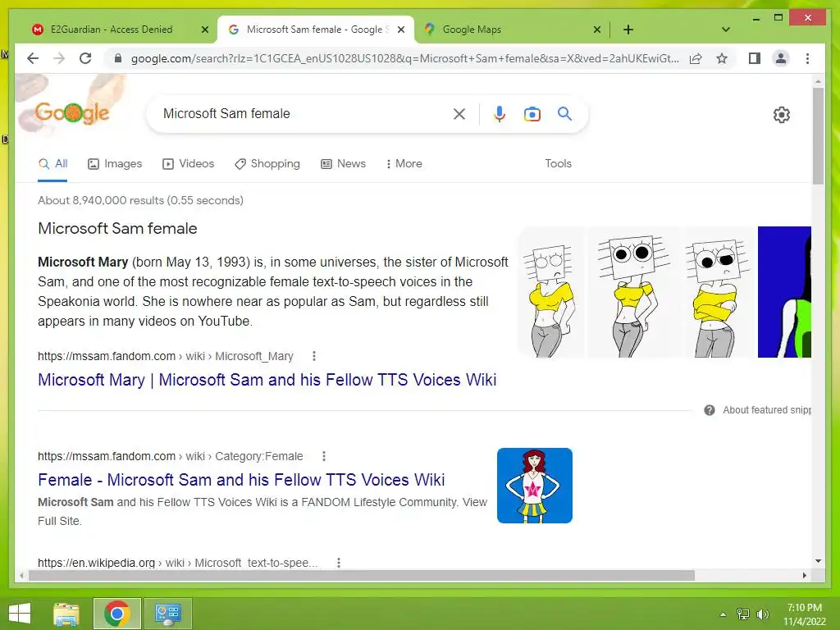Switch to Shopping results

point(267,164)
